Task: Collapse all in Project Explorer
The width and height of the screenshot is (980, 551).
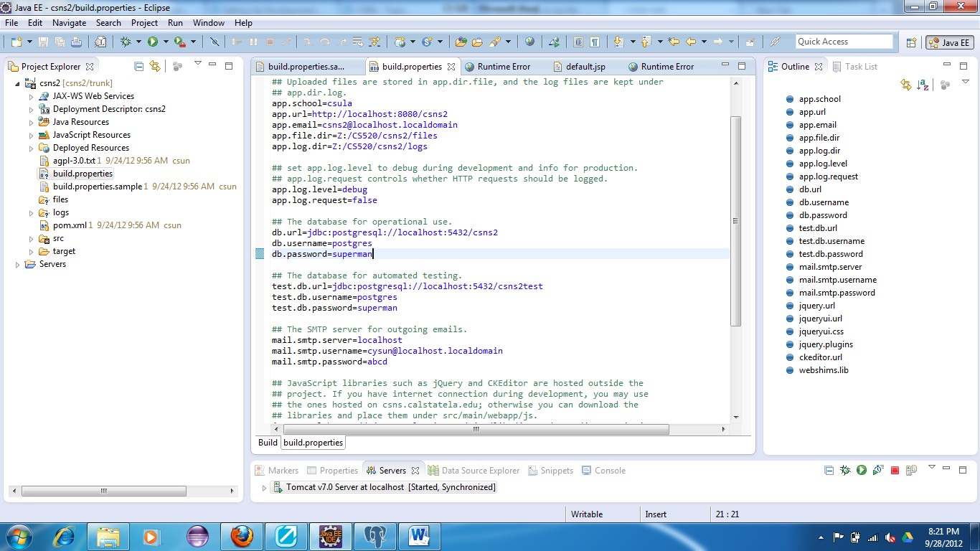Action: click(139, 67)
